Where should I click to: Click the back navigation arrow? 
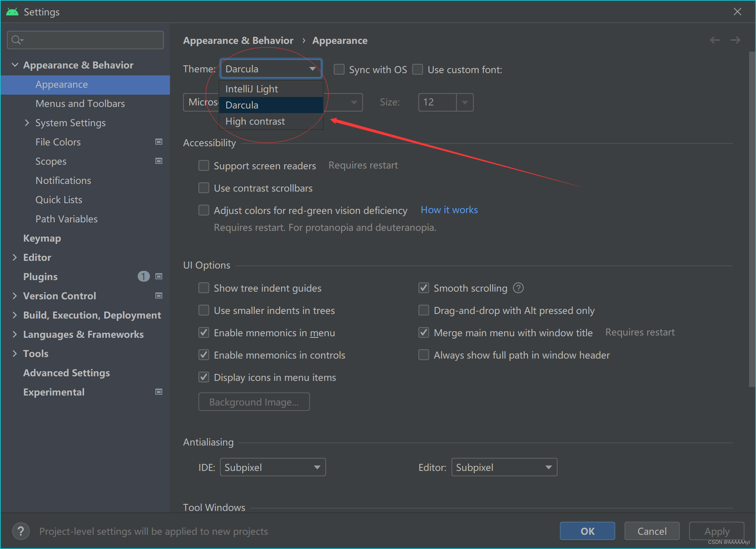(715, 40)
